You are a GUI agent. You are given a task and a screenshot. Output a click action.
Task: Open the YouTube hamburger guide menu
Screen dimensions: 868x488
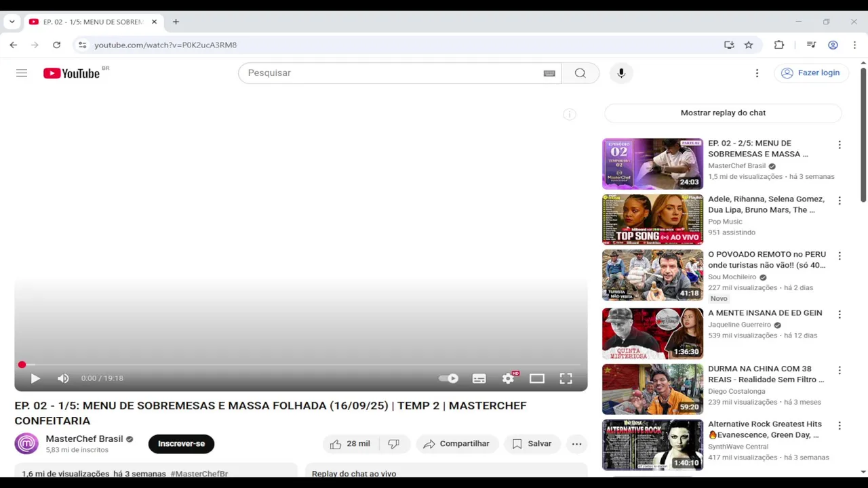coord(22,73)
